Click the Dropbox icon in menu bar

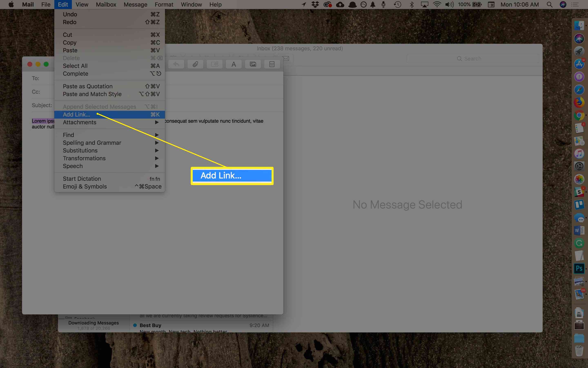coord(315,4)
